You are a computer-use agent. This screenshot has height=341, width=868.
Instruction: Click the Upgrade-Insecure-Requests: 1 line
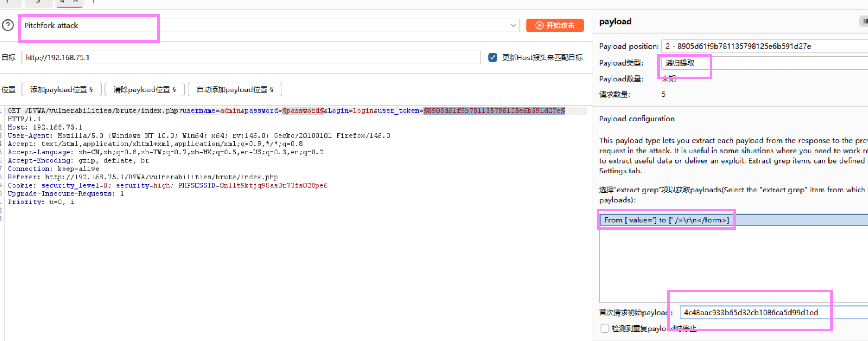point(66,194)
